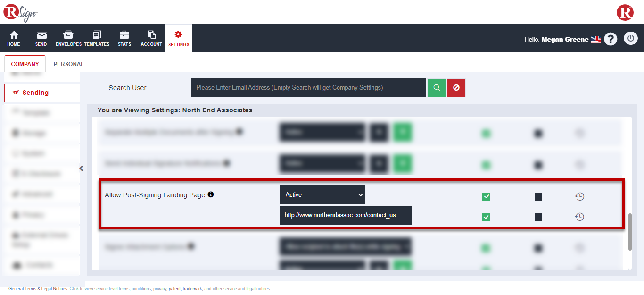Click the Search User email input field
The width and height of the screenshot is (644, 295).
pyautogui.click(x=308, y=88)
